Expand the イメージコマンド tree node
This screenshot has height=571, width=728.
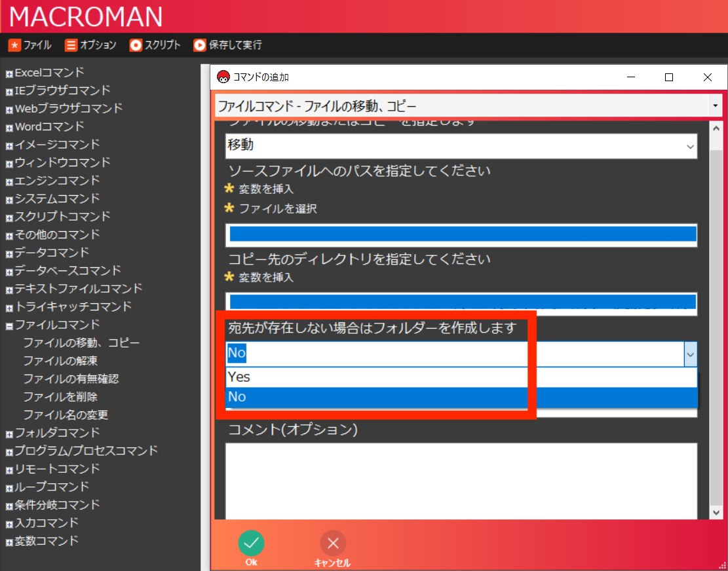coord(9,146)
